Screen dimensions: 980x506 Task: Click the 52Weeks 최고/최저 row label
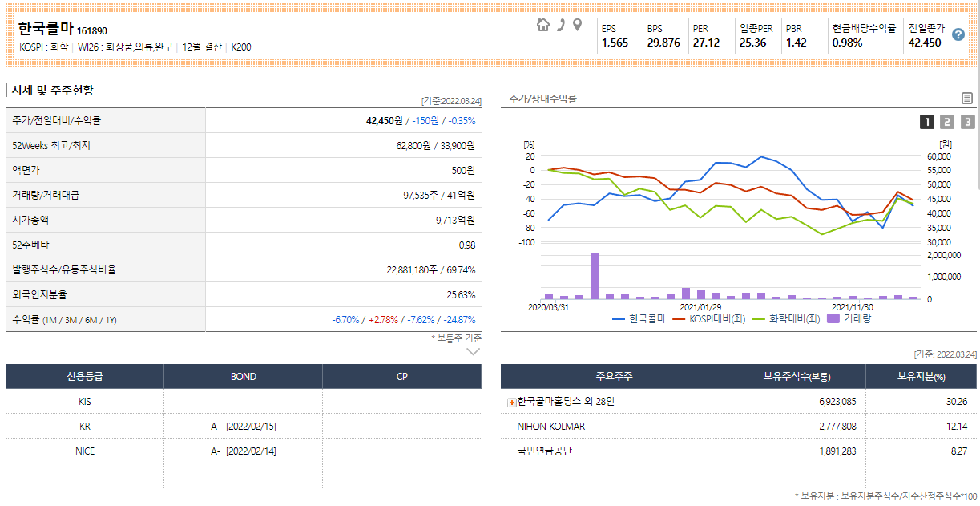[x=51, y=145]
